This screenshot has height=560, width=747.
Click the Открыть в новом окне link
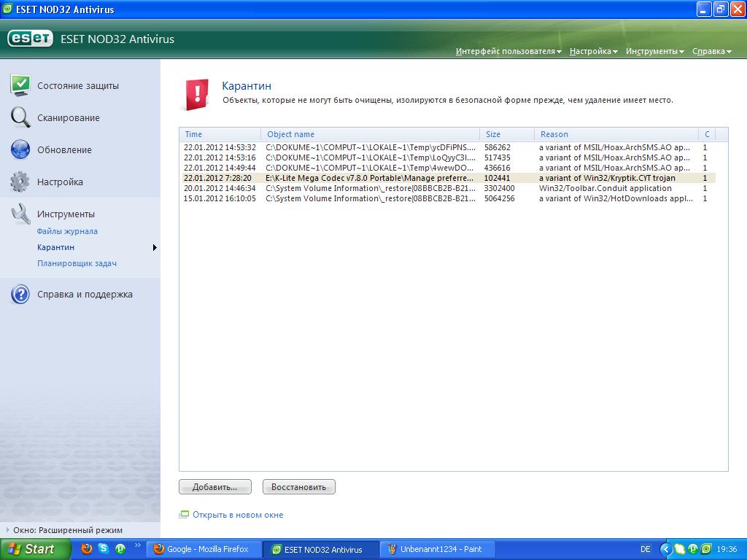[x=237, y=515]
